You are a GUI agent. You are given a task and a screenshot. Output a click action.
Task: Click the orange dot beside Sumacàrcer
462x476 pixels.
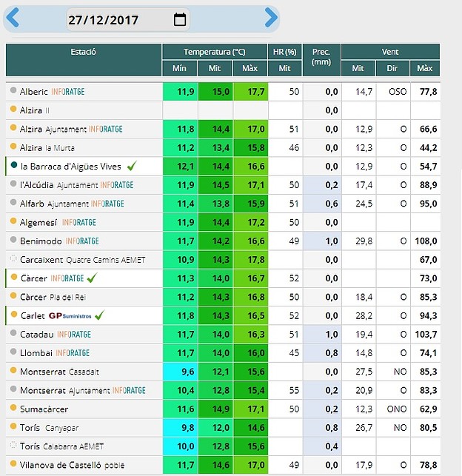(x=13, y=407)
